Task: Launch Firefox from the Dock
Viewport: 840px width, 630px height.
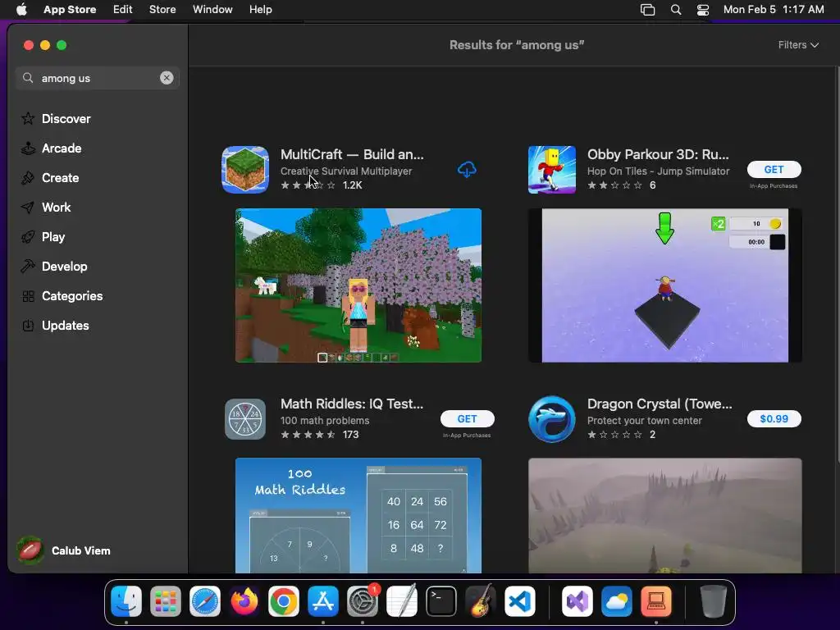Action: tap(244, 601)
